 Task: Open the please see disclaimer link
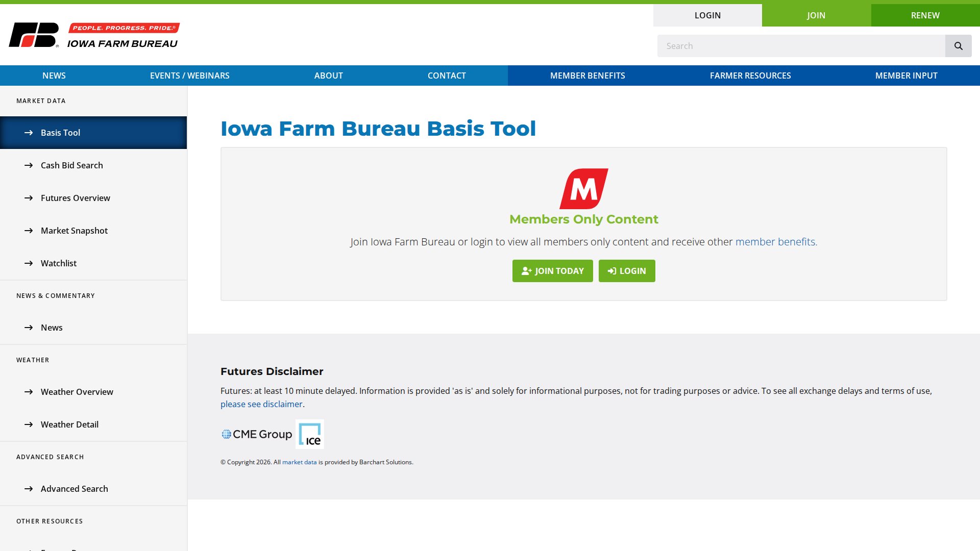click(x=261, y=404)
